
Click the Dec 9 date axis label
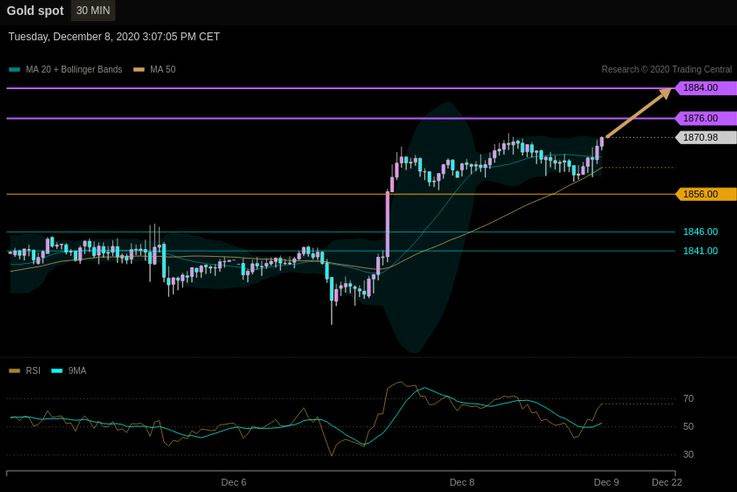(x=606, y=483)
